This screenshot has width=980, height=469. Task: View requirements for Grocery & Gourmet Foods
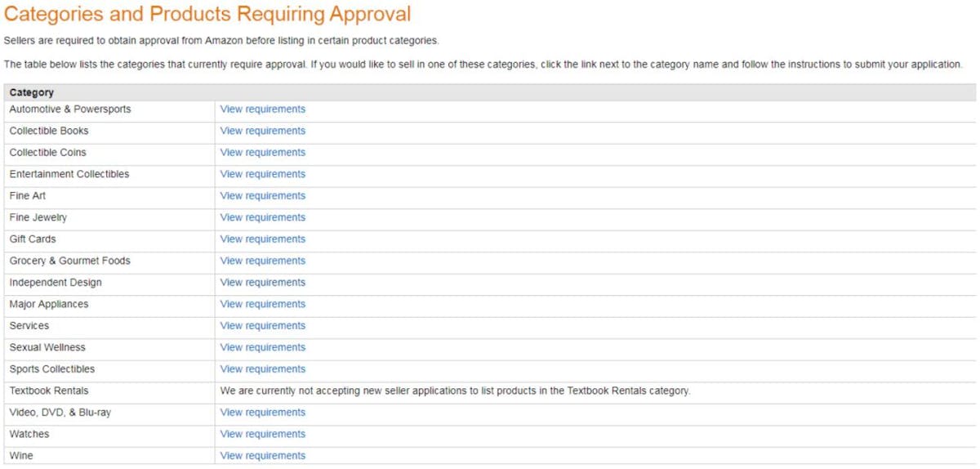[x=262, y=261]
